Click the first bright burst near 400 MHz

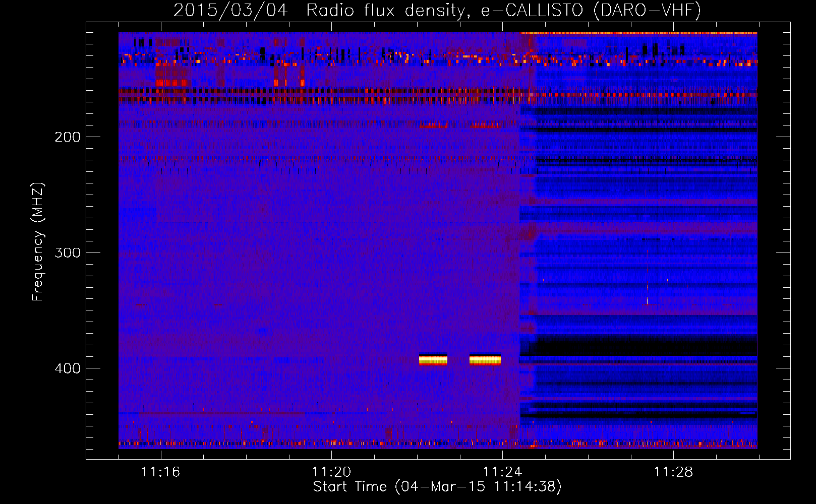pyautogui.click(x=433, y=359)
